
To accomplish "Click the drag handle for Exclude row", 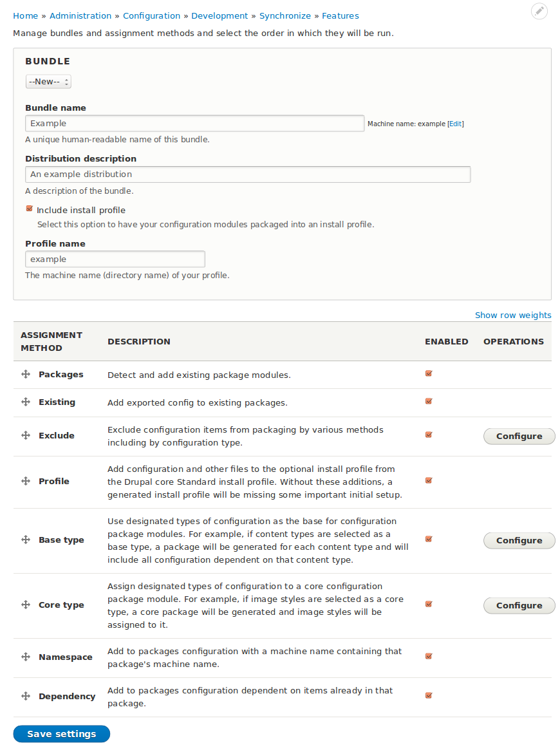I will (26, 435).
